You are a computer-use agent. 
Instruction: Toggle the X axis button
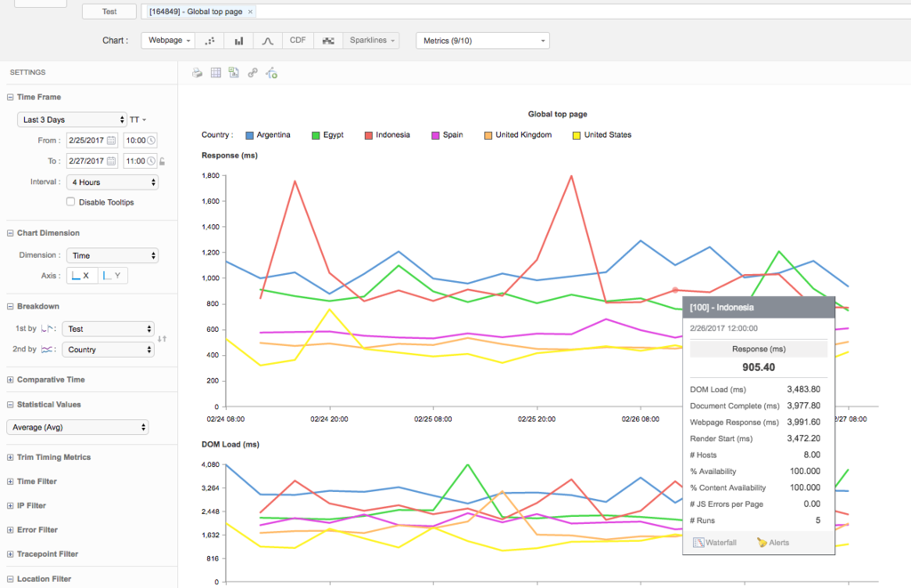pyautogui.click(x=82, y=276)
